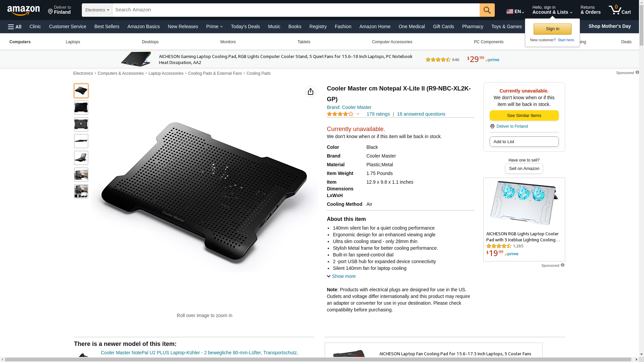The width and height of the screenshot is (644, 362).
Task: Click the Amazon logo
Action: click(23, 10)
